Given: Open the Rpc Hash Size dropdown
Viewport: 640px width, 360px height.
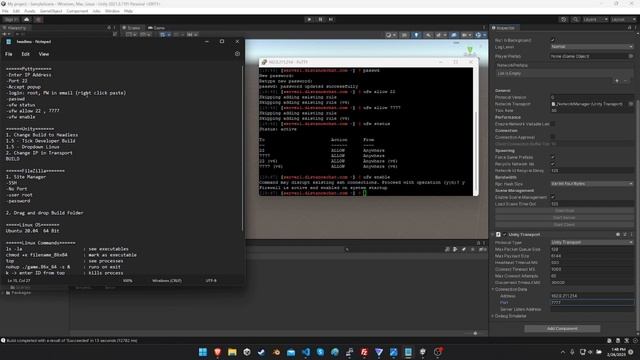Looking at the screenshot, I should (x=592, y=184).
